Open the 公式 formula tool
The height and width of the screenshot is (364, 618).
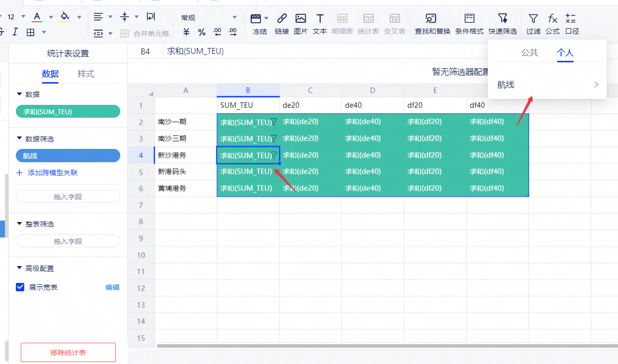click(552, 19)
